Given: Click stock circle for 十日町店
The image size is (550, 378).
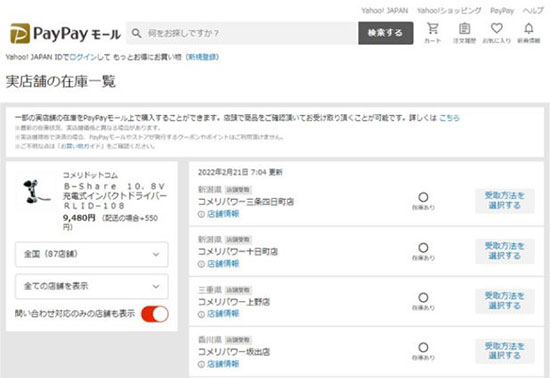Looking at the screenshot, I should [423, 248].
